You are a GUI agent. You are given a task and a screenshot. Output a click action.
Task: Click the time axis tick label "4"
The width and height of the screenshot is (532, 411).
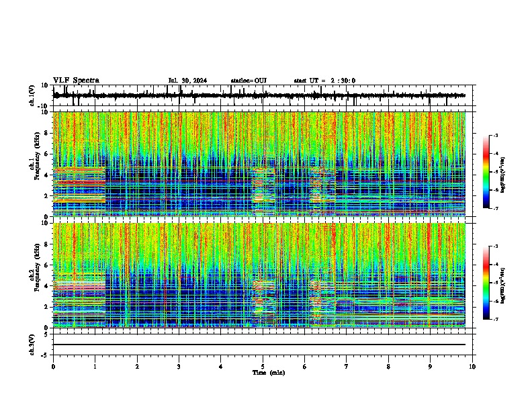click(x=221, y=367)
